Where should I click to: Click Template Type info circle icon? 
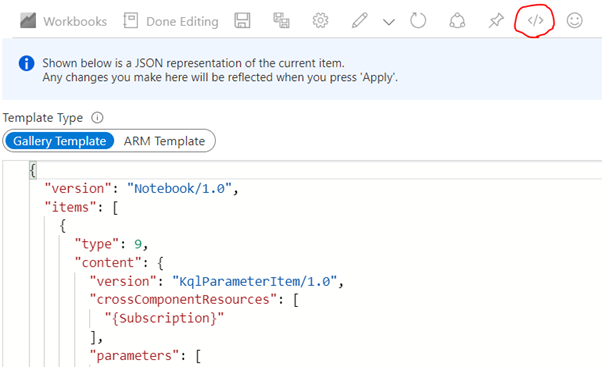pyautogui.click(x=97, y=117)
